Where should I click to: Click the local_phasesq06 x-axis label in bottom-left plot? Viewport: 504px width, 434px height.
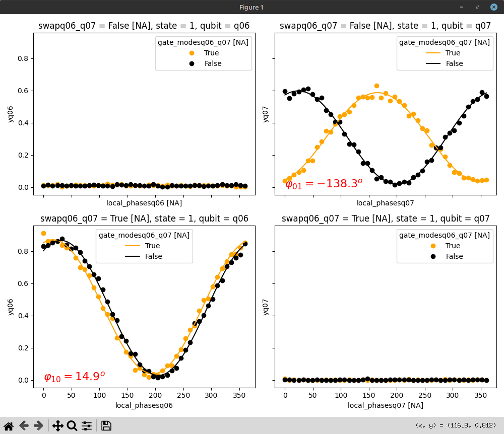coord(144,405)
